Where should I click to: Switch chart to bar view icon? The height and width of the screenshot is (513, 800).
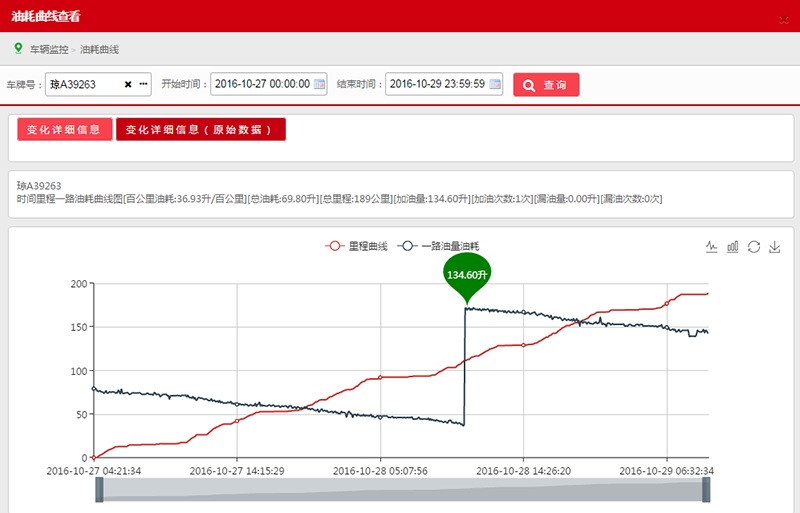click(x=732, y=246)
